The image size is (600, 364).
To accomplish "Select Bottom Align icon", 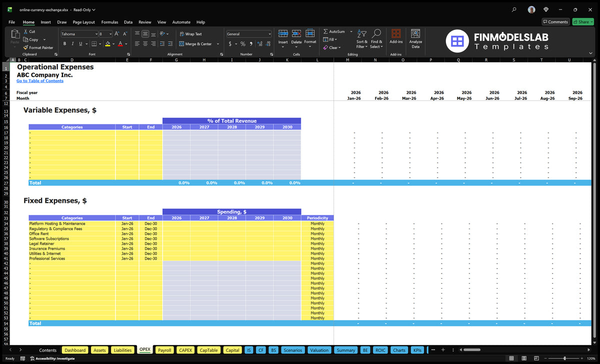I will 153,34.
